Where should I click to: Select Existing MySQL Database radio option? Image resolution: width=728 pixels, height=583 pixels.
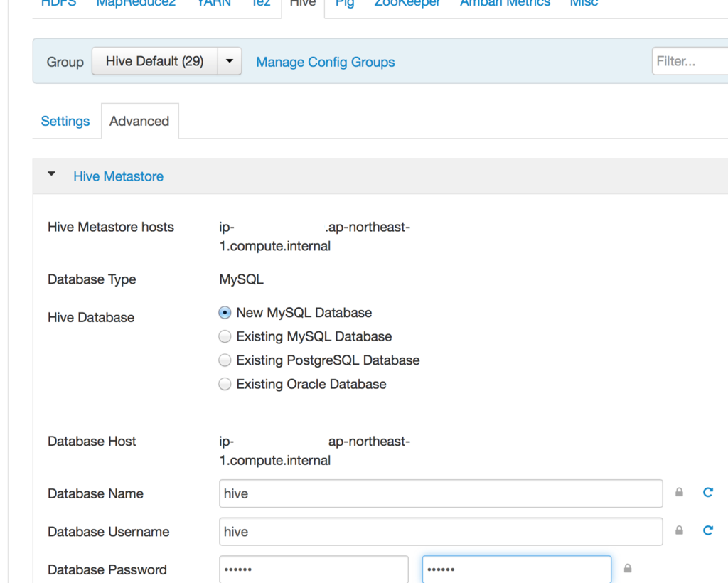[x=225, y=336]
